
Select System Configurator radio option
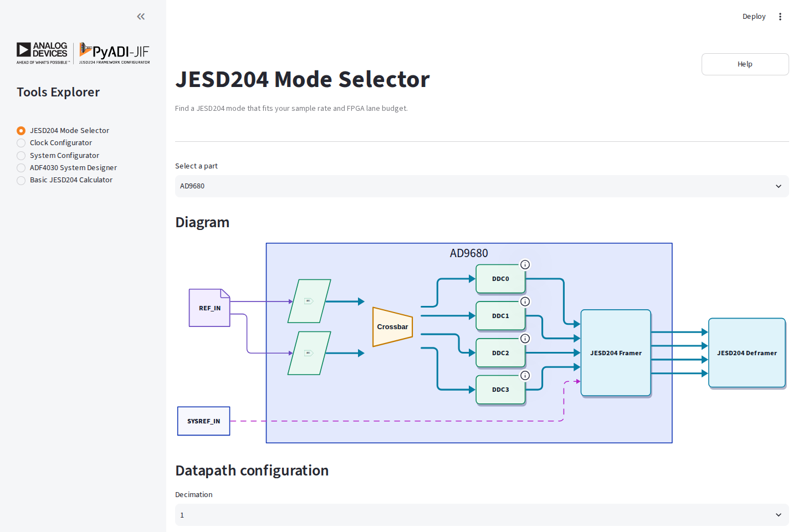(58, 155)
